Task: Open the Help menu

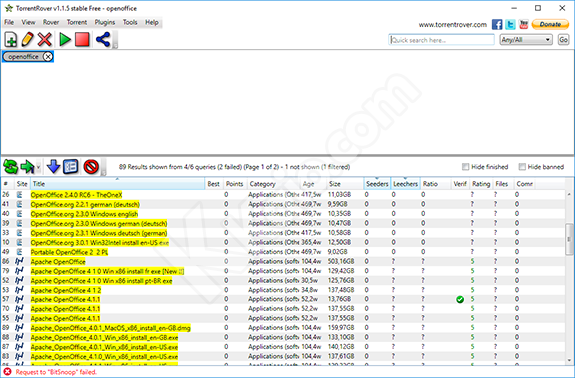Action: pyautogui.click(x=152, y=22)
